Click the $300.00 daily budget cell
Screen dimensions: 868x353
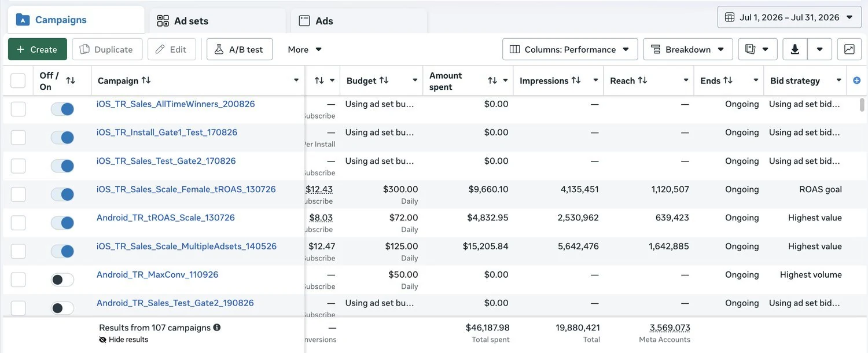(400, 189)
